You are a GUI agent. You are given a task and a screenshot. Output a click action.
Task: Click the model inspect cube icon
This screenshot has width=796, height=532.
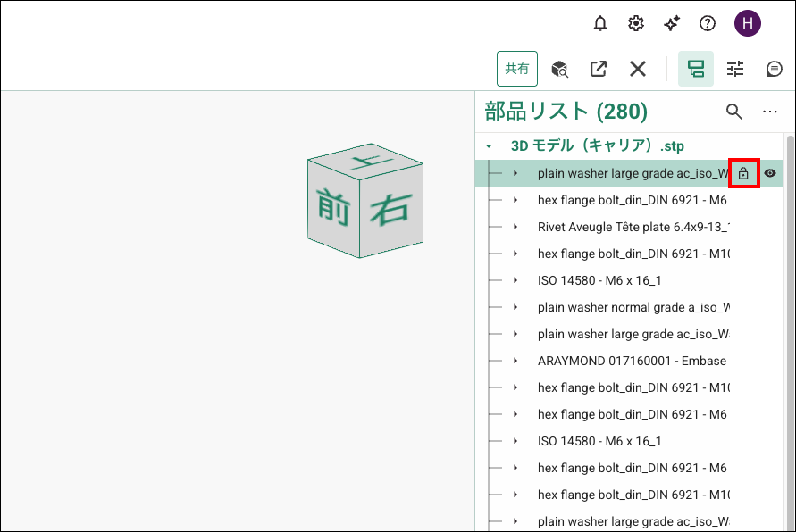coord(559,69)
